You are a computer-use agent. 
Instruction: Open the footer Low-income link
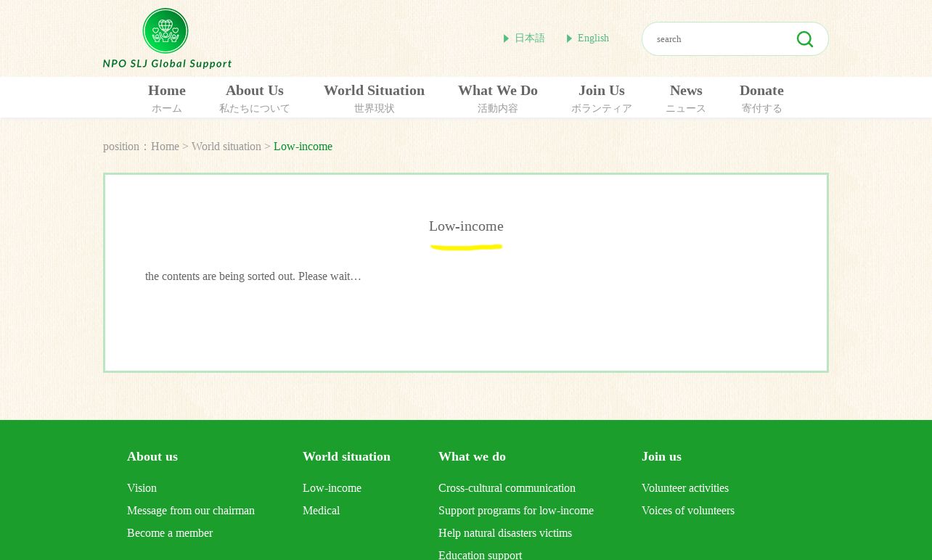(332, 488)
